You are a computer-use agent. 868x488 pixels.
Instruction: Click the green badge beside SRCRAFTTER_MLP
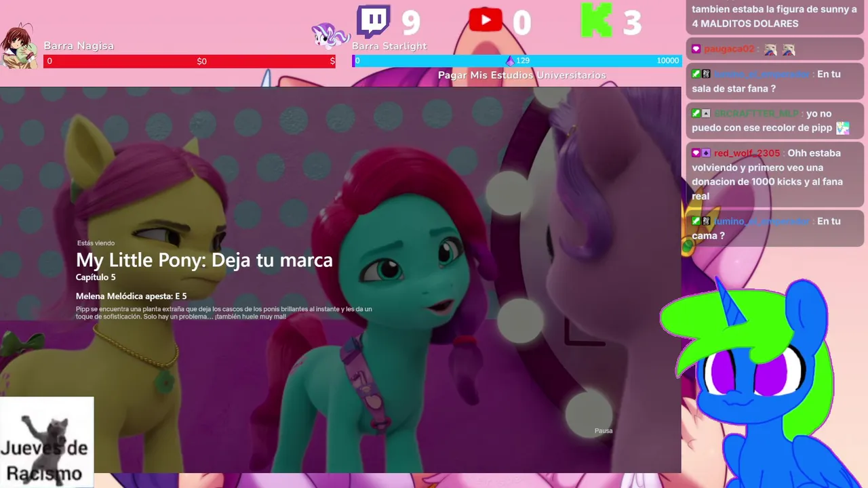696,114
